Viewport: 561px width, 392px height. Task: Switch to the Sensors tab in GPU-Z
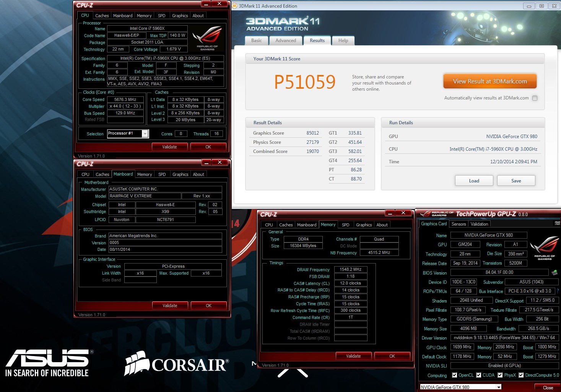(459, 224)
